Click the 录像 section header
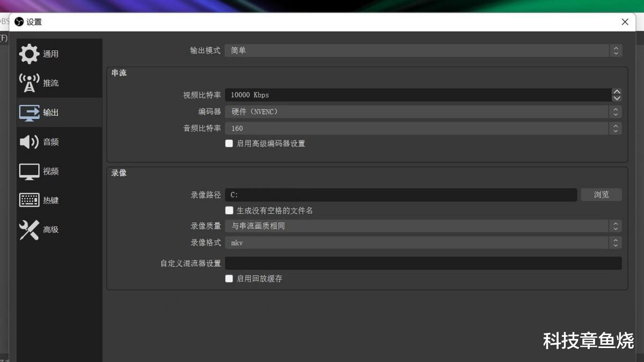The image size is (644, 362). pyautogui.click(x=119, y=173)
